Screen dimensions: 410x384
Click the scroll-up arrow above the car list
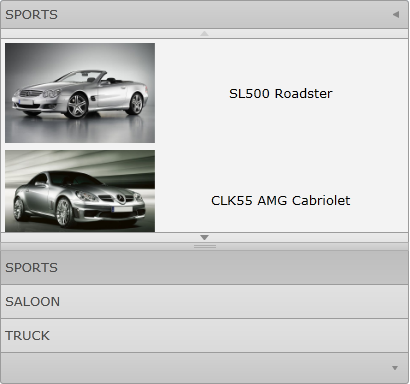204,33
